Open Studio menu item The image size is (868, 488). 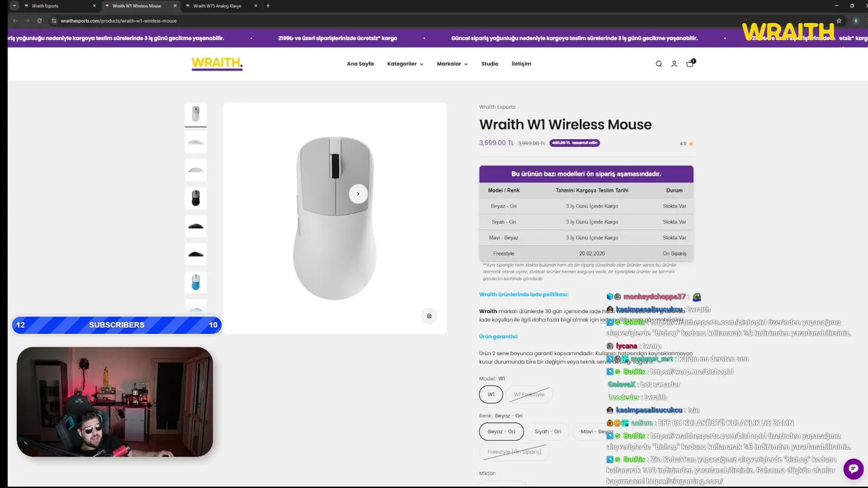click(490, 64)
